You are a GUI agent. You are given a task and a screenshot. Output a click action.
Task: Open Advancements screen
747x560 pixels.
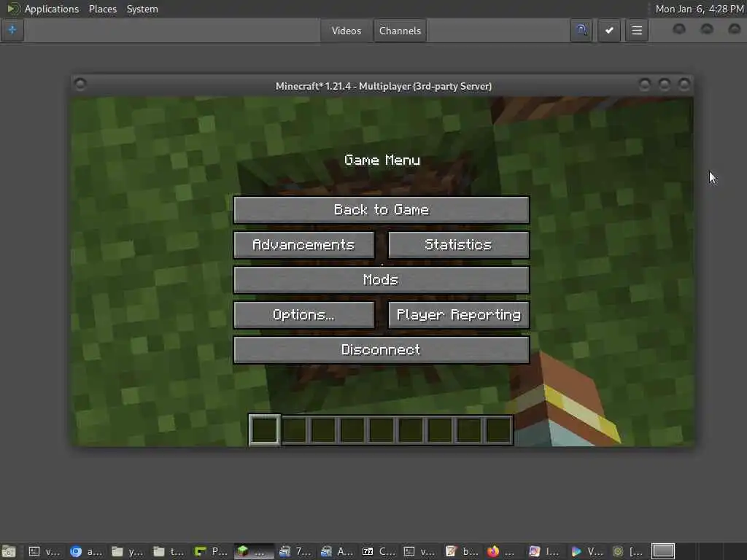[304, 245]
